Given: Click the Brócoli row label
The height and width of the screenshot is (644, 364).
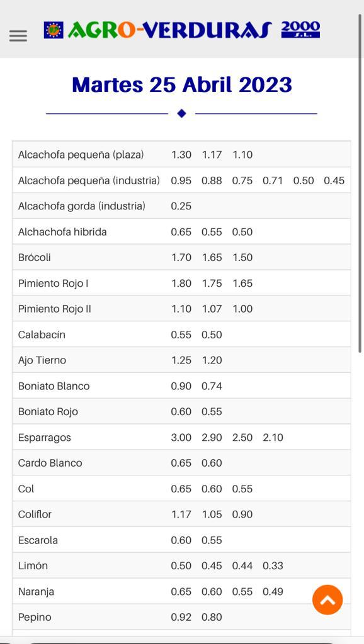Looking at the screenshot, I should click(x=34, y=257).
